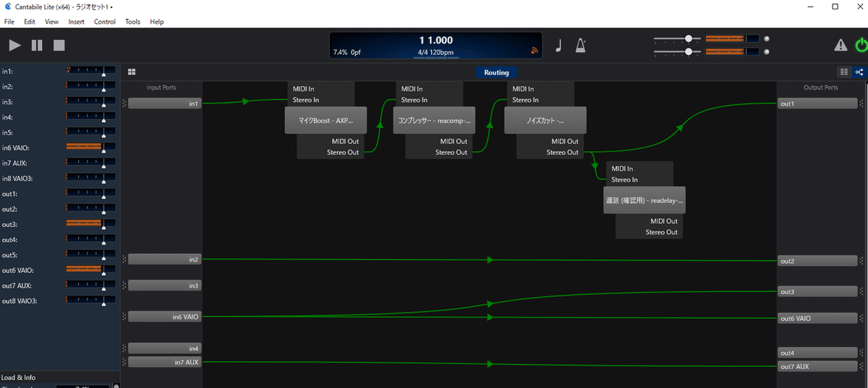The width and height of the screenshot is (868, 388).
Task: Click the in6 VAIO level slider
Action: coord(90,147)
